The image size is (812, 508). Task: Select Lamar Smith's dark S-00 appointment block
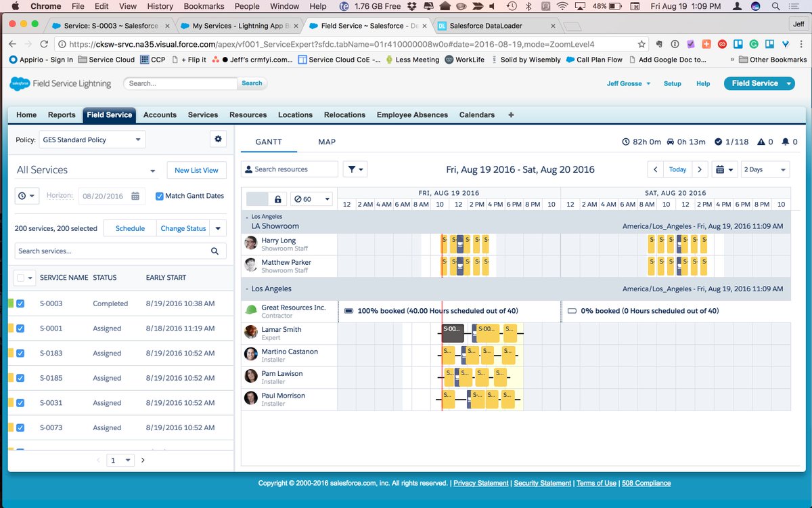click(x=453, y=333)
